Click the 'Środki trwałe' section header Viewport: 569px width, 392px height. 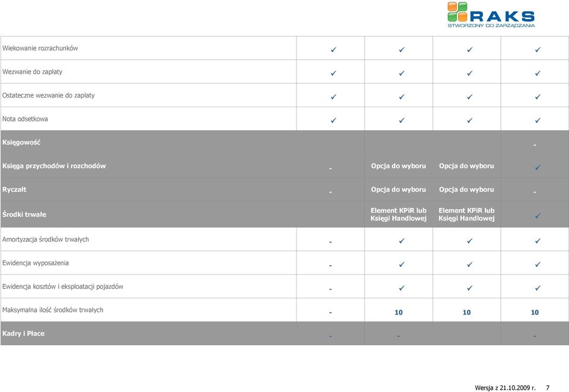click(24, 214)
